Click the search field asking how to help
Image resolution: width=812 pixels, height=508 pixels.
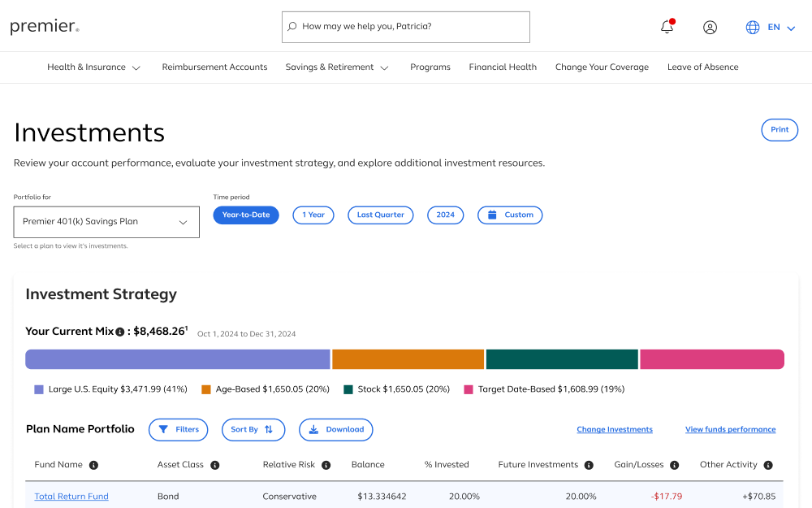click(406, 27)
